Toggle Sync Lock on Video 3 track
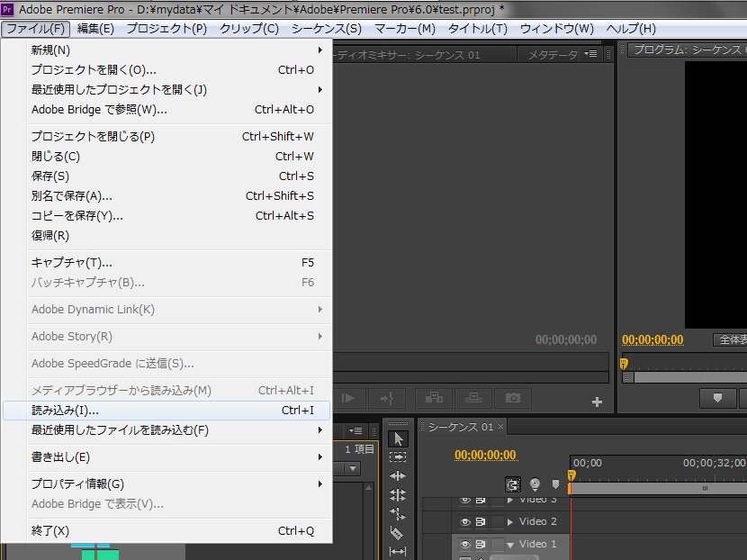747x560 pixels. [x=481, y=500]
